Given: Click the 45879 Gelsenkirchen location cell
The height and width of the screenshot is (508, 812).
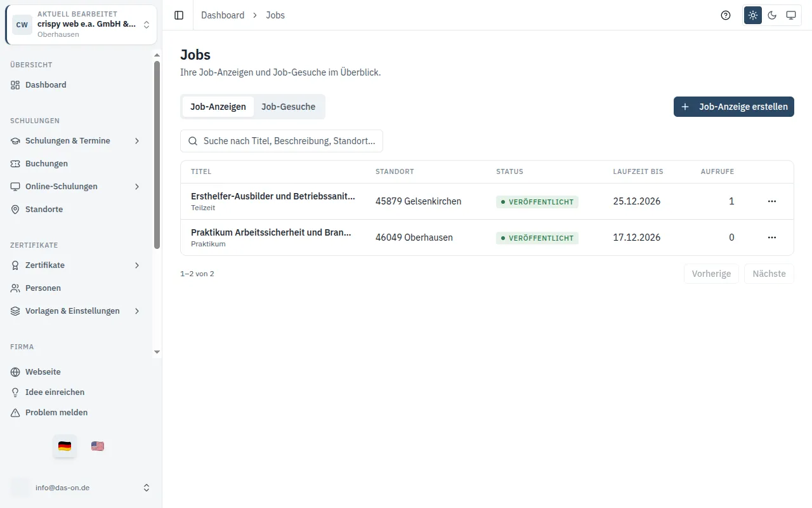Looking at the screenshot, I should coord(419,201).
